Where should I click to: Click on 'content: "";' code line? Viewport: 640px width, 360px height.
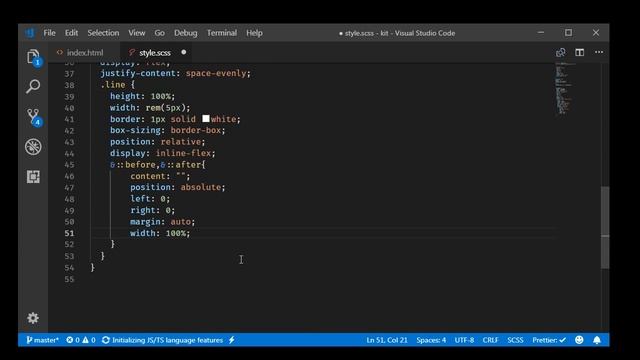pyautogui.click(x=160, y=176)
